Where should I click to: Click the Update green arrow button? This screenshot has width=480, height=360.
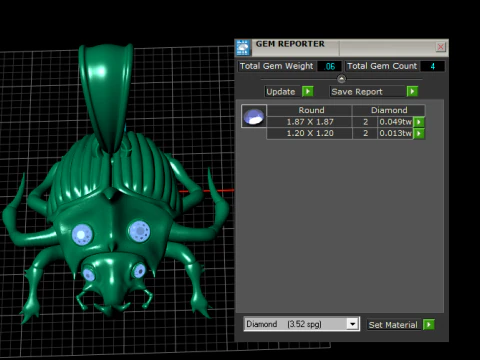click(x=308, y=91)
